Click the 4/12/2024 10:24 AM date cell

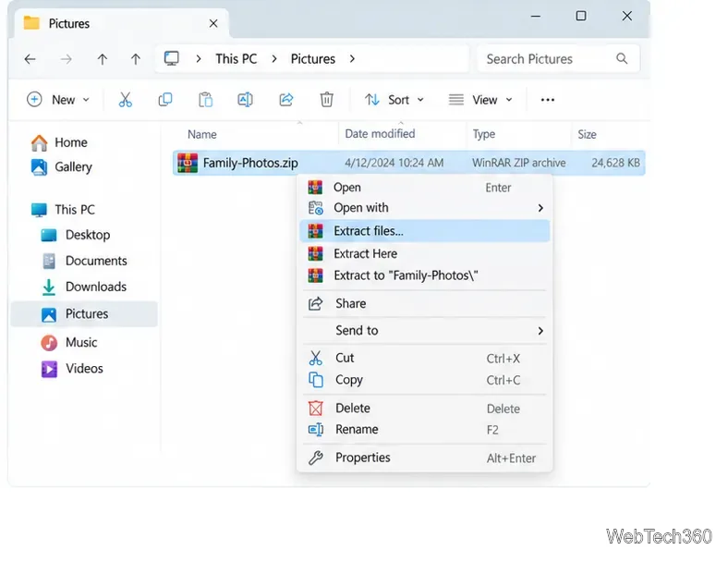pos(394,163)
